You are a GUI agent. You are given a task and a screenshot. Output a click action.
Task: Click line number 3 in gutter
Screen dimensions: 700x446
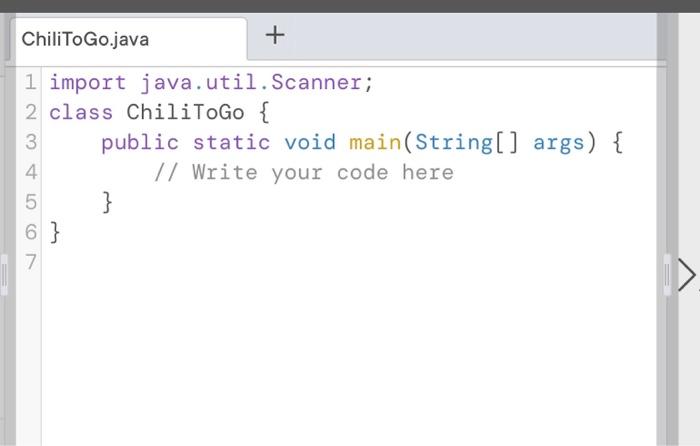click(30, 142)
